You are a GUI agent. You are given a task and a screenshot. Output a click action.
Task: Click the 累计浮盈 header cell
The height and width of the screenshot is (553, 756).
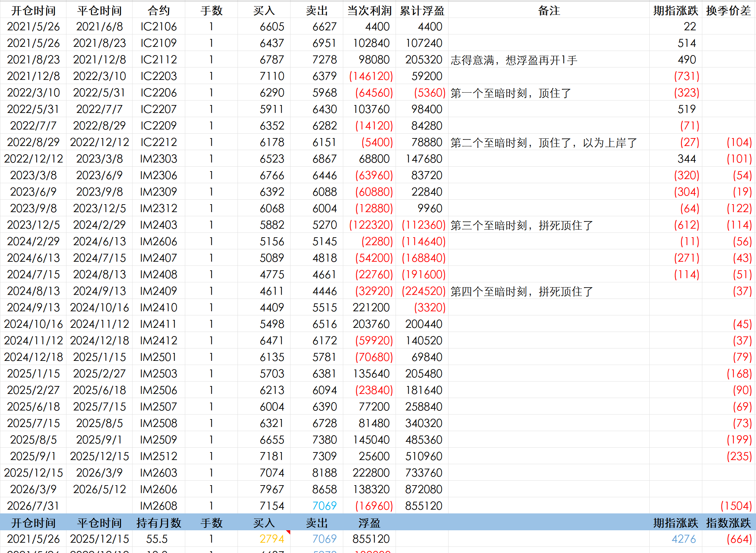[x=422, y=10]
